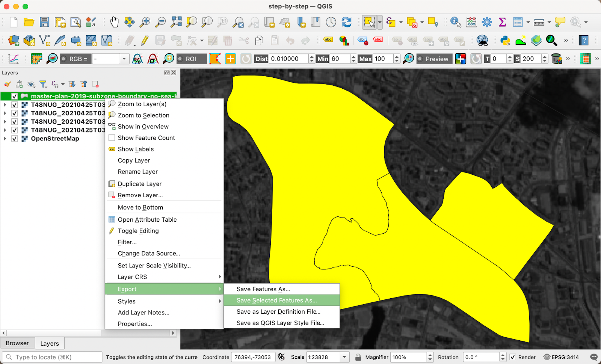Viewport: 601px width, 364px height.
Task: Click the Refresh map icon
Action: (346, 22)
